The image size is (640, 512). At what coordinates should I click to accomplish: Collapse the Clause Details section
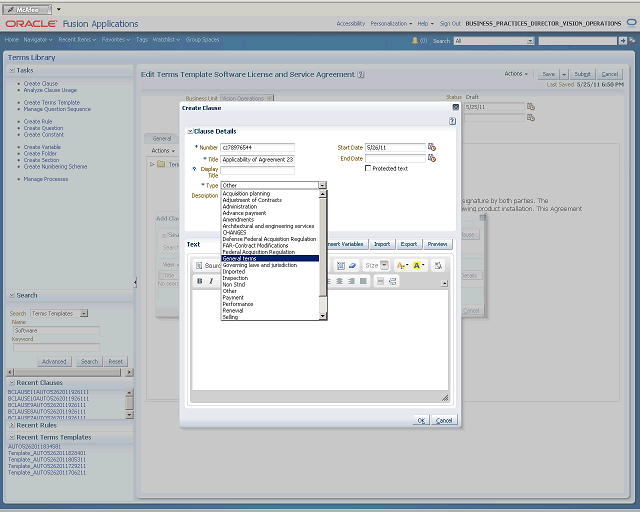190,131
